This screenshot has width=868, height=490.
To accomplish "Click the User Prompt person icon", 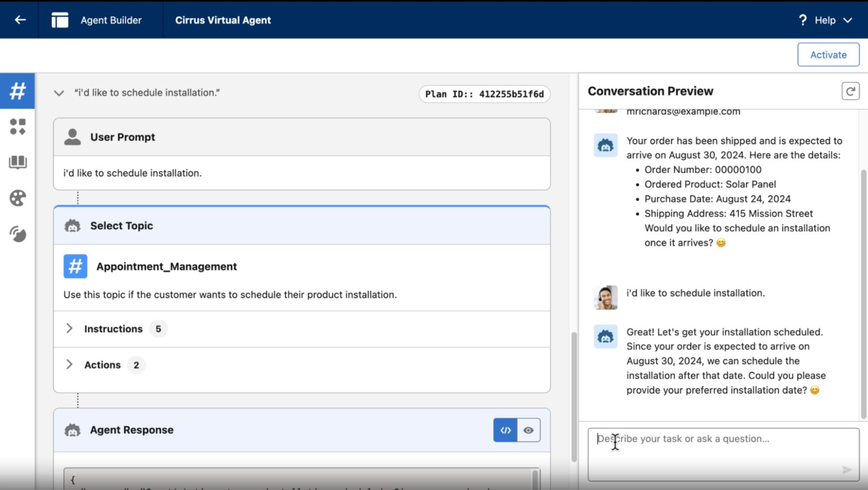I will [x=72, y=137].
